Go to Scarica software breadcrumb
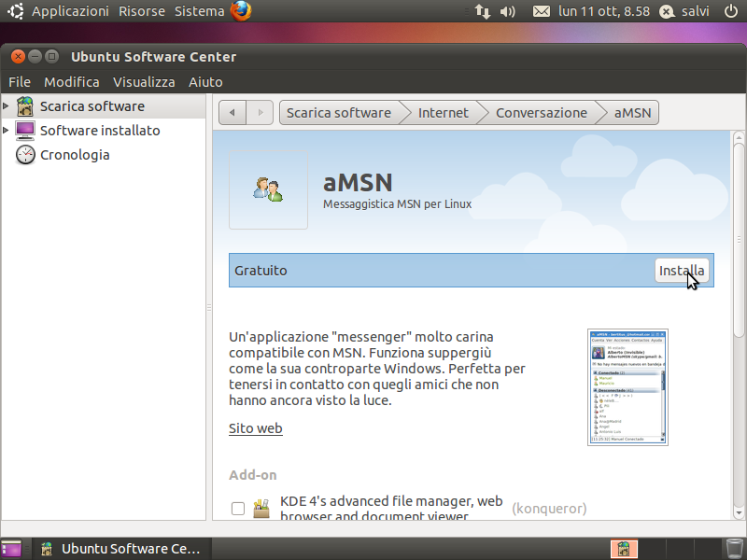 [x=339, y=113]
